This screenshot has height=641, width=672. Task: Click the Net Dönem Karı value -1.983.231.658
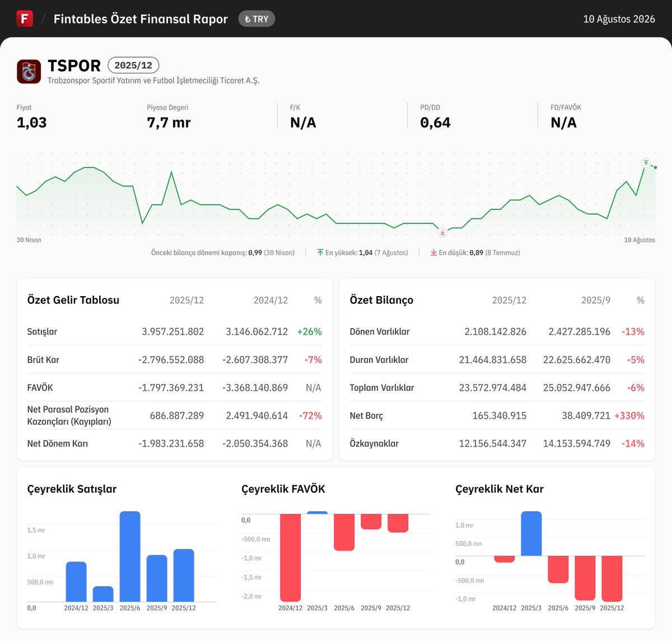(171, 443)
